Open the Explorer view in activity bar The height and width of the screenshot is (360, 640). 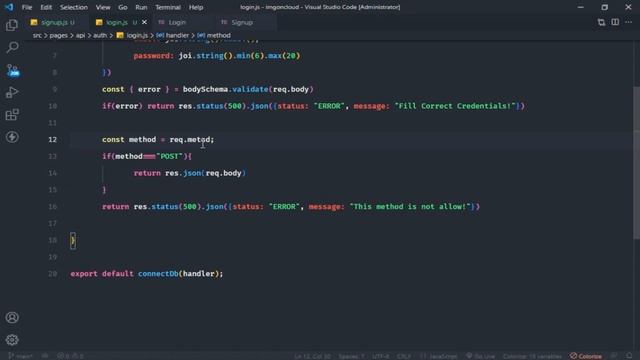(12, 25)
